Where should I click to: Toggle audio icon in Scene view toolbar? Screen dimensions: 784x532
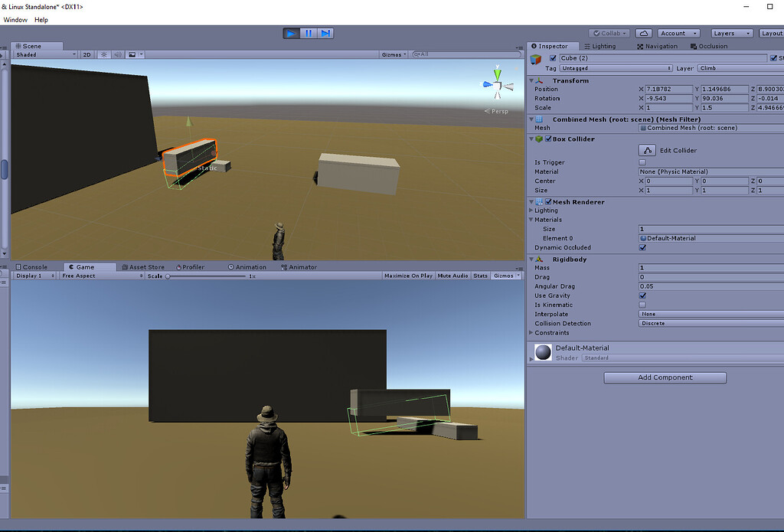[x=116, y=54]
